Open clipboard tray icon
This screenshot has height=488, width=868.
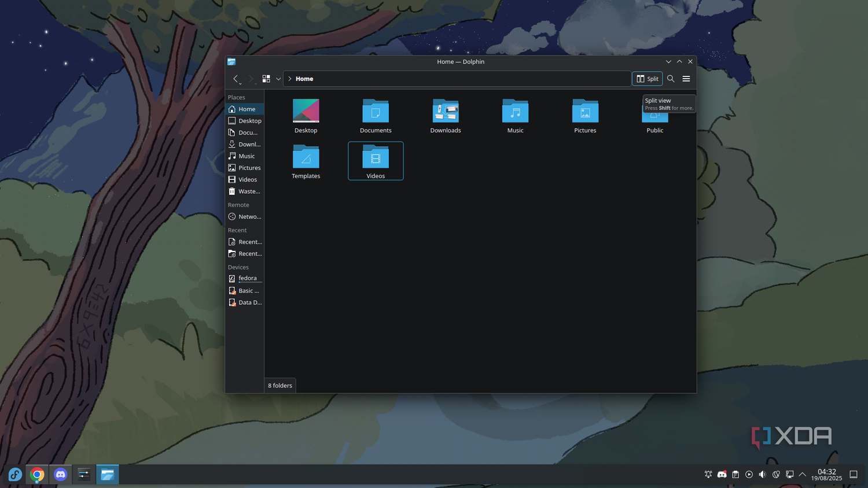[x=735, y=475]
